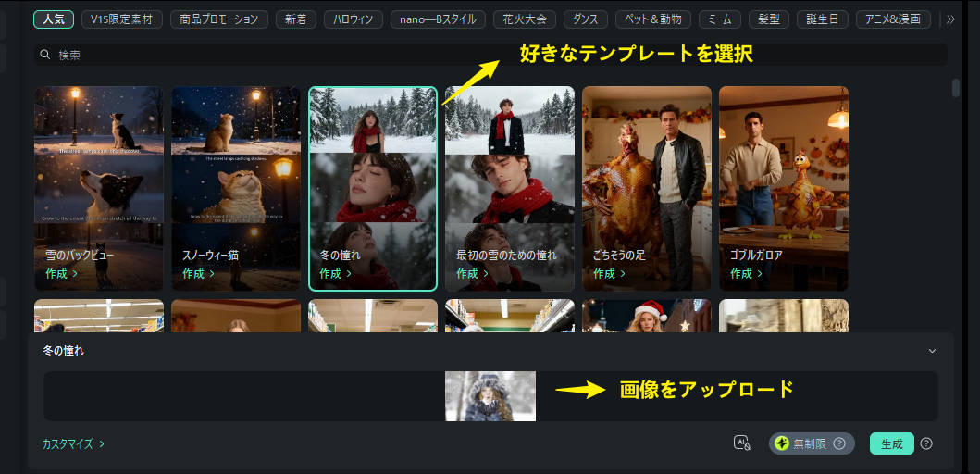Viewport: 980px width, 474px height.
Task: Click the AI-generated label icon
Action: pos(741,443)
